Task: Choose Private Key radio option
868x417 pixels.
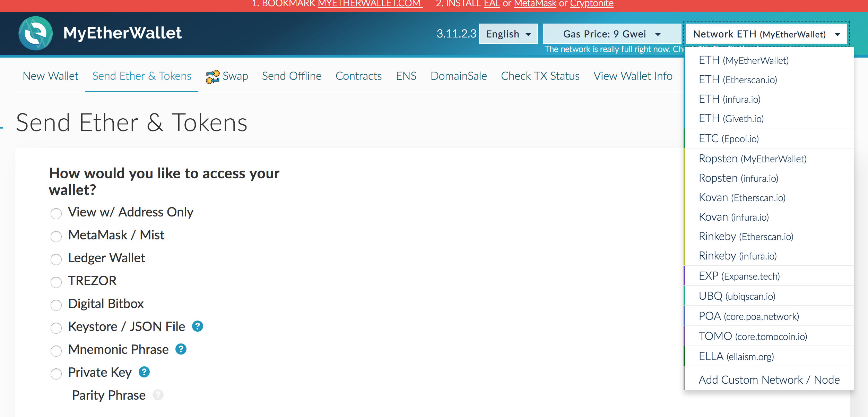Action: 56,374
